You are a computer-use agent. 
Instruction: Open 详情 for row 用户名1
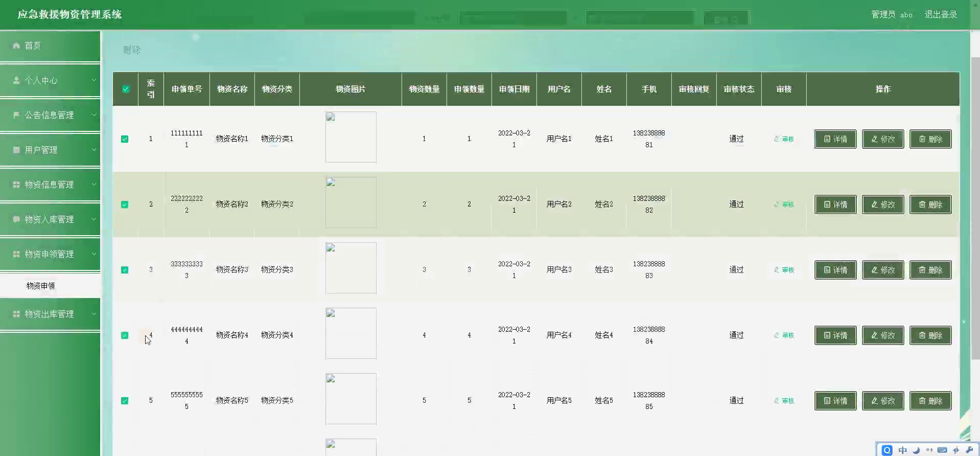(x=835, y=139)
